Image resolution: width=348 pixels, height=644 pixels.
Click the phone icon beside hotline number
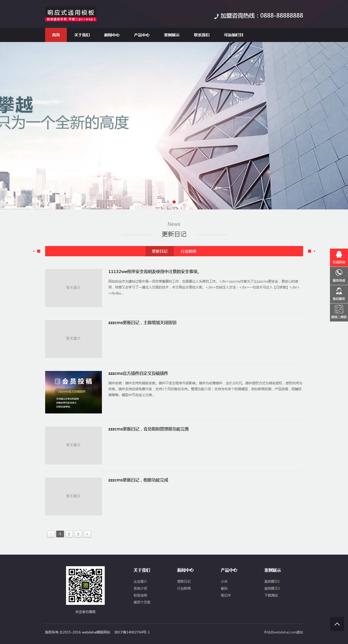coord(216,16)
